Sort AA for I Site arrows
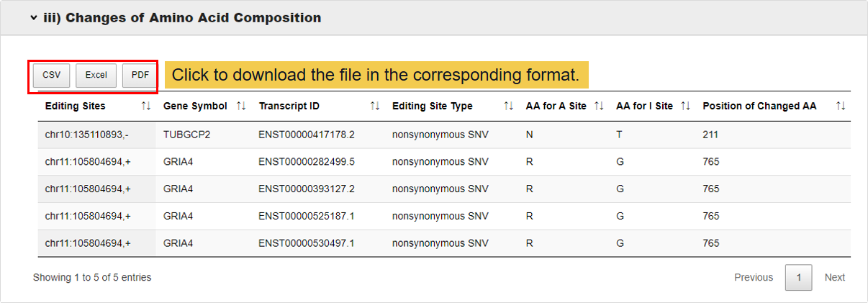868x303 pixels. tap(685, 106)
